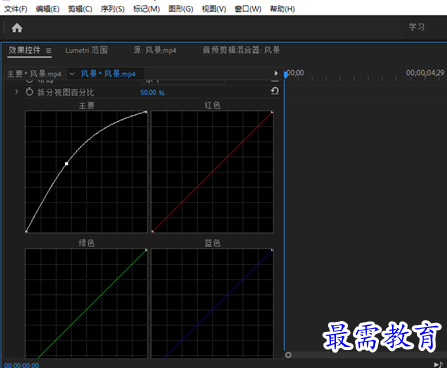
Task: Open the 帮助(H) menu
Action: coord(282,9)
